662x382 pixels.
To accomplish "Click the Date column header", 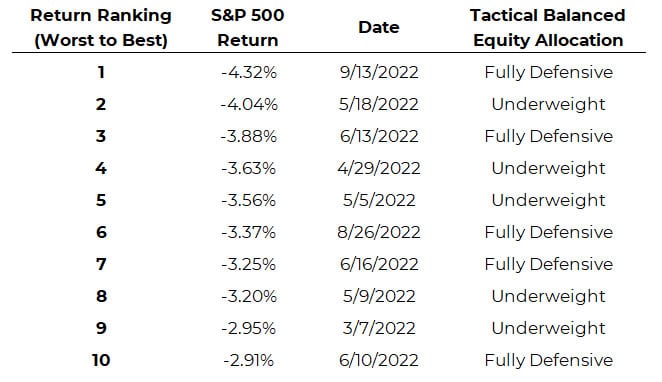I will 379,27.
